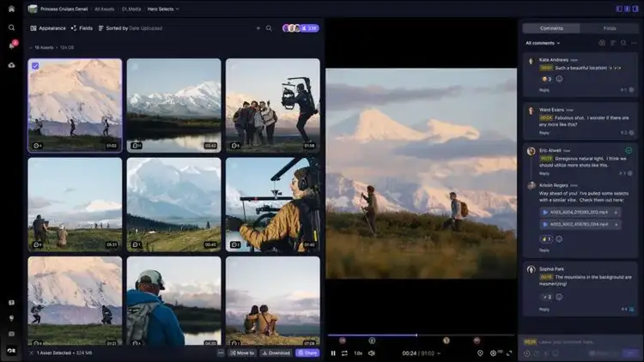Pause the video playback

pyautogui.click(x=333, y=353)
